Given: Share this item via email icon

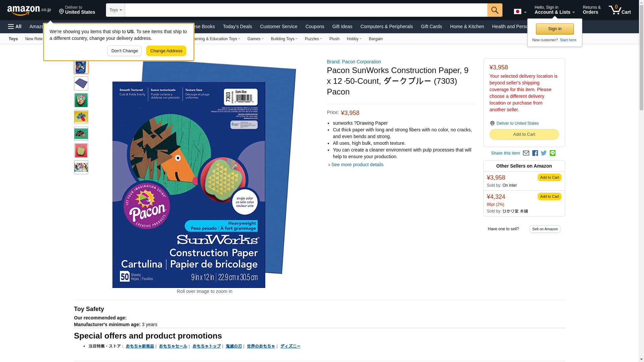Looking at the screenshot, I should click(x=526, y=153).
